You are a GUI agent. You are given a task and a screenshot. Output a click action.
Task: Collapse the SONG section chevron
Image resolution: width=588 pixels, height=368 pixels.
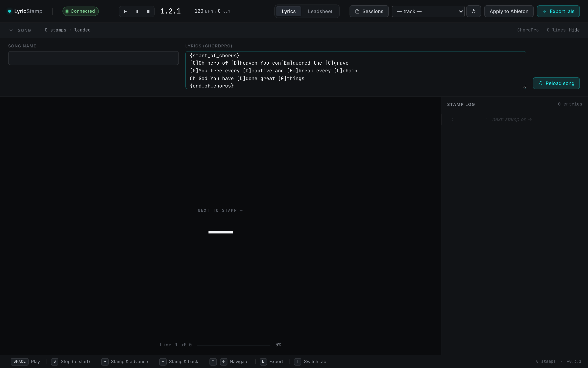point(11,30)
